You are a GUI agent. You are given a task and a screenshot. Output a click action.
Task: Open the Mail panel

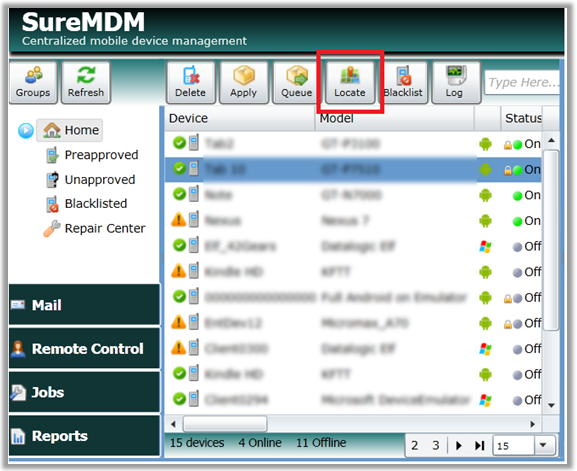click(x=85, y=305)
